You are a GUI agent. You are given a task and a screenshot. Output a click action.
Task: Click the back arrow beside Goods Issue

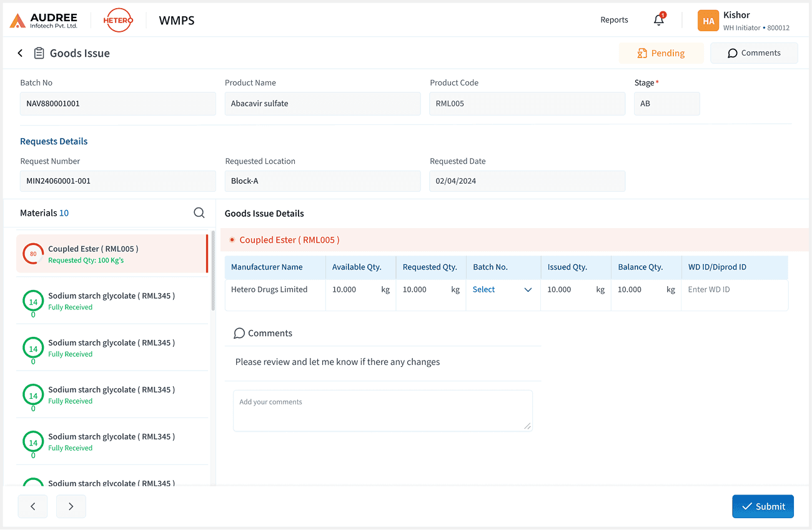tap(20, 53)
